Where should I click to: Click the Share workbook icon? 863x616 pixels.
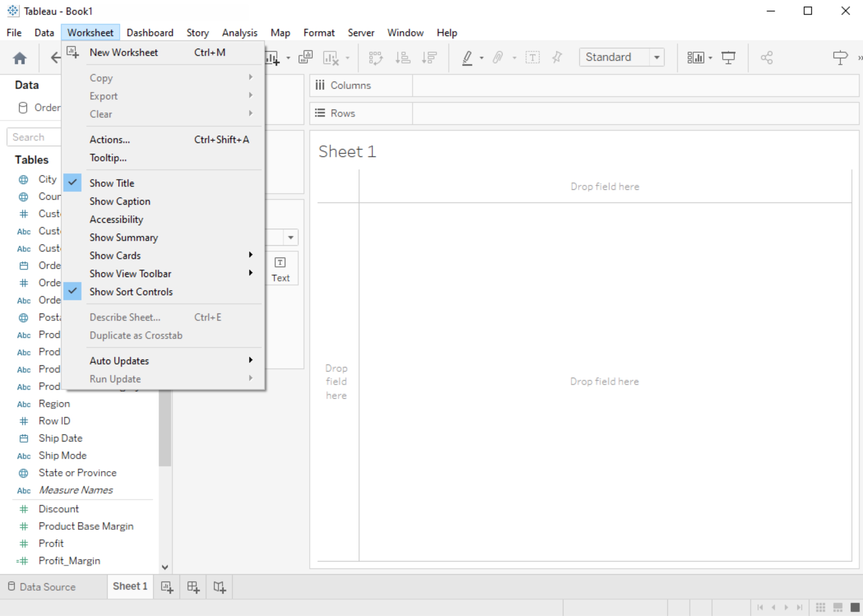[x=766, y=58]
